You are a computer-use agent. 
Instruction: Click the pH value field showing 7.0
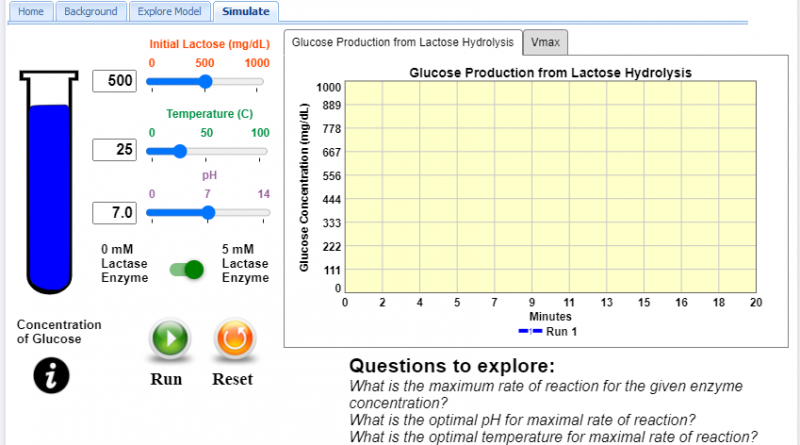coord(114,212)
